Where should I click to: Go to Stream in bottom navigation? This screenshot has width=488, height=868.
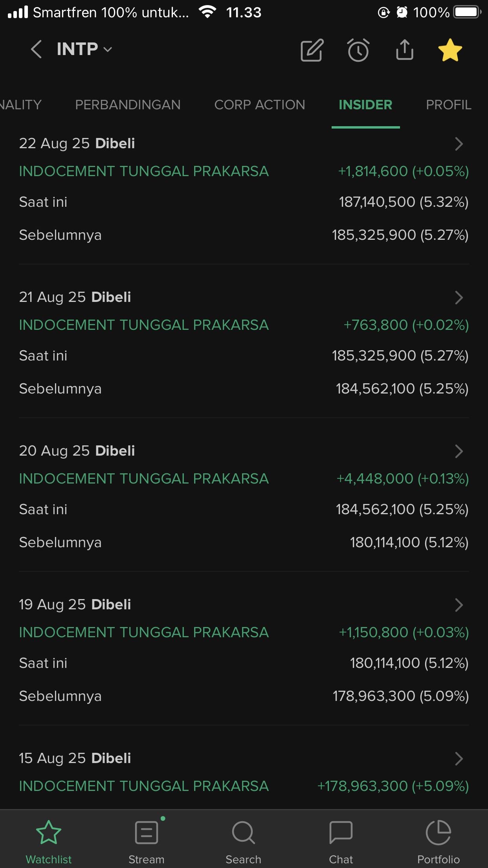click(x=146, y=838)
